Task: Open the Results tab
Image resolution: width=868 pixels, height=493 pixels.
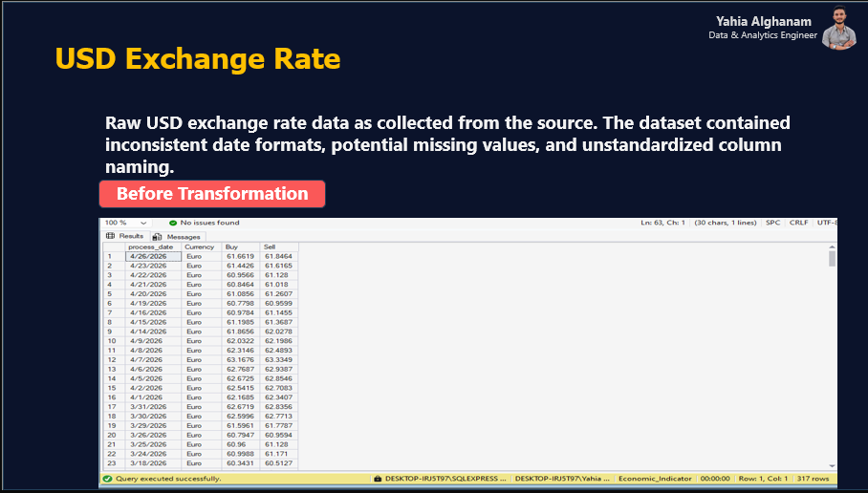Action: tap(125, 236)
